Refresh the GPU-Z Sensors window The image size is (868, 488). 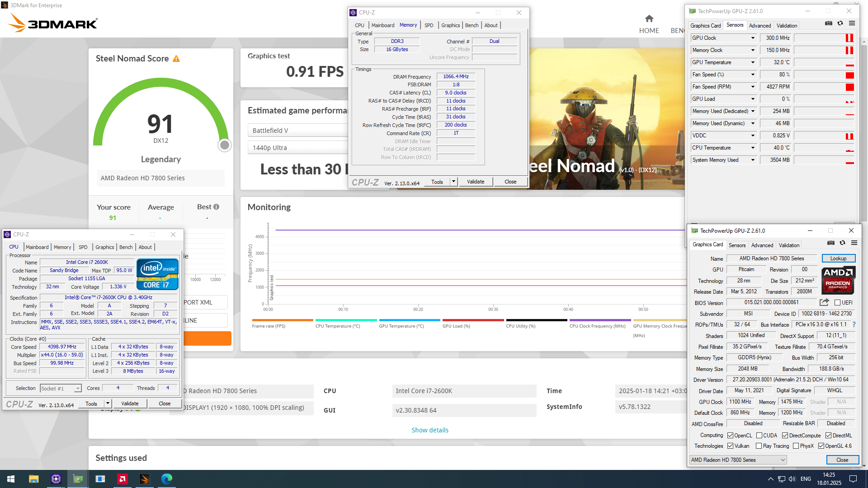click(840, 23)
